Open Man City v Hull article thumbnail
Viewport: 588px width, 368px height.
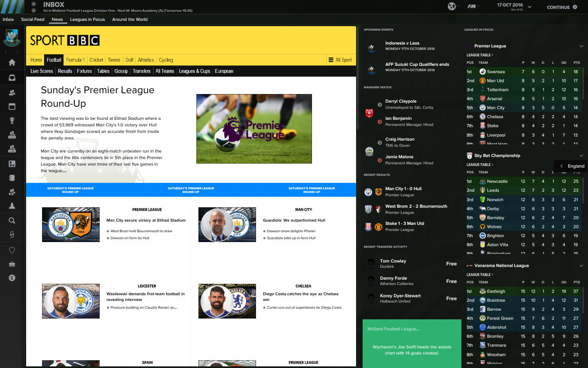[x=71, y=224]
